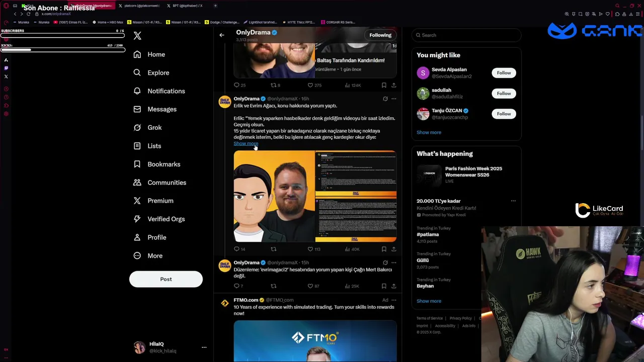Viewport: 644px width, 362px height.
Task: Open Home from the X sidebar
Action: 149,54
